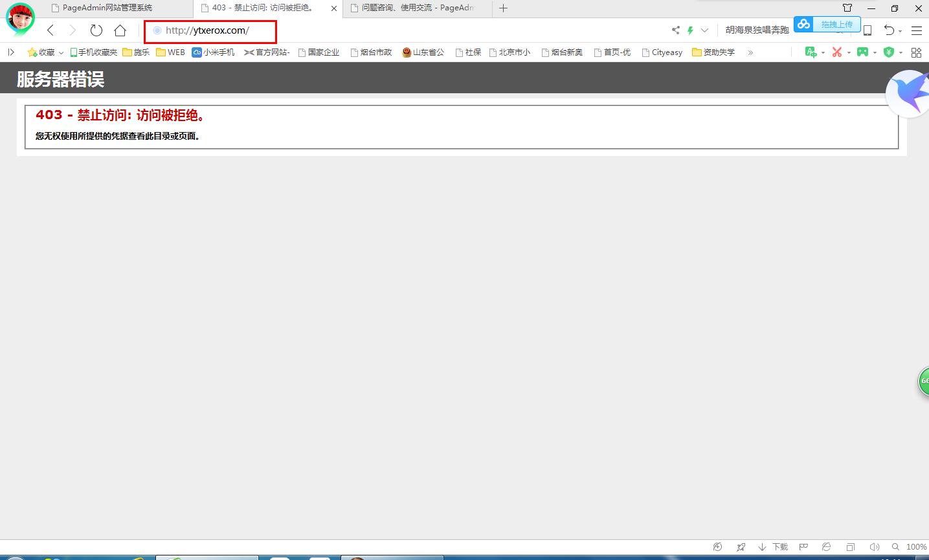
Task: Open Cityeasy bookmark
Action: pos(662,52)
